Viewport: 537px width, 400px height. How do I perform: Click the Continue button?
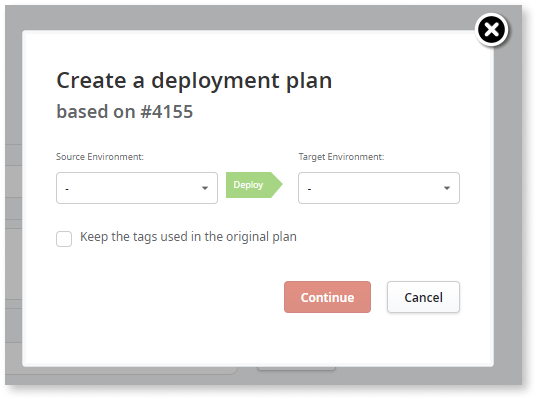pyautogui.click(x=327, y=297)
